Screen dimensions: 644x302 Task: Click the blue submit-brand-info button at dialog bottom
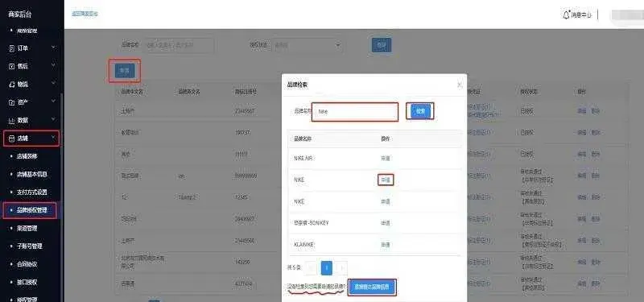(x=372, y=288)
